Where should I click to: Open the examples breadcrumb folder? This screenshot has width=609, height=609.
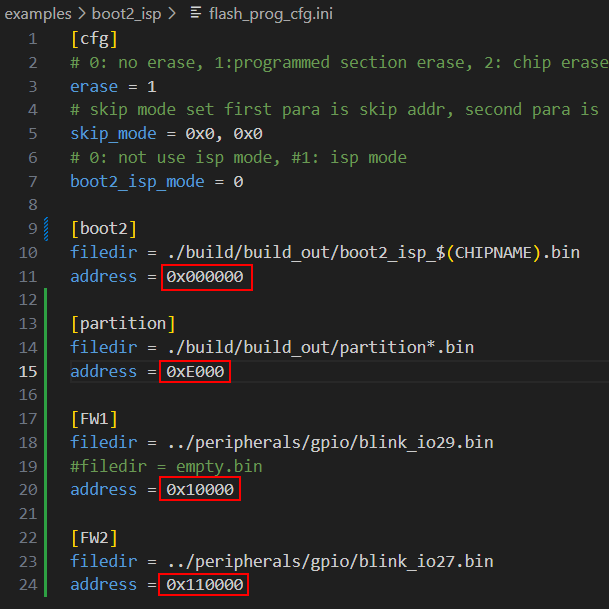pyautogui.click(x=37, y=13)
